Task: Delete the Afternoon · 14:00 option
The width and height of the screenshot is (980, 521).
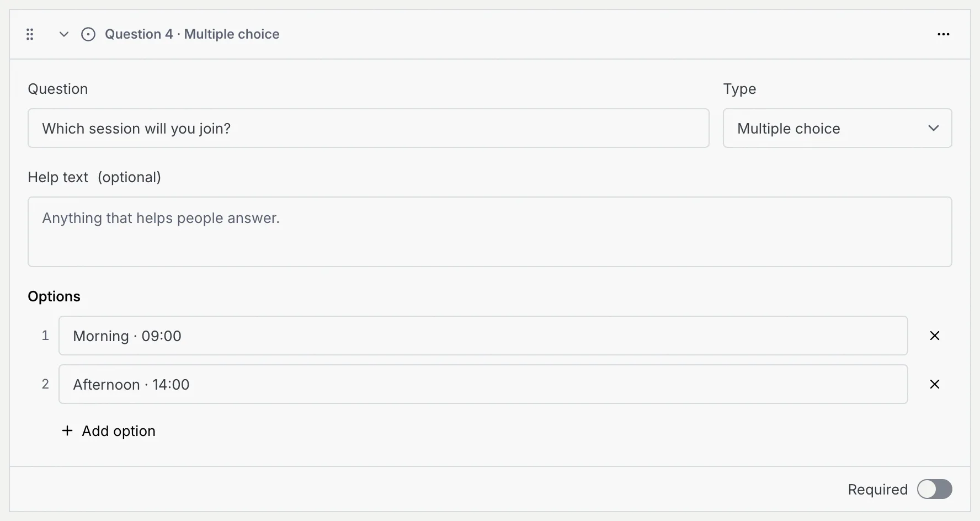Action: 935,384
